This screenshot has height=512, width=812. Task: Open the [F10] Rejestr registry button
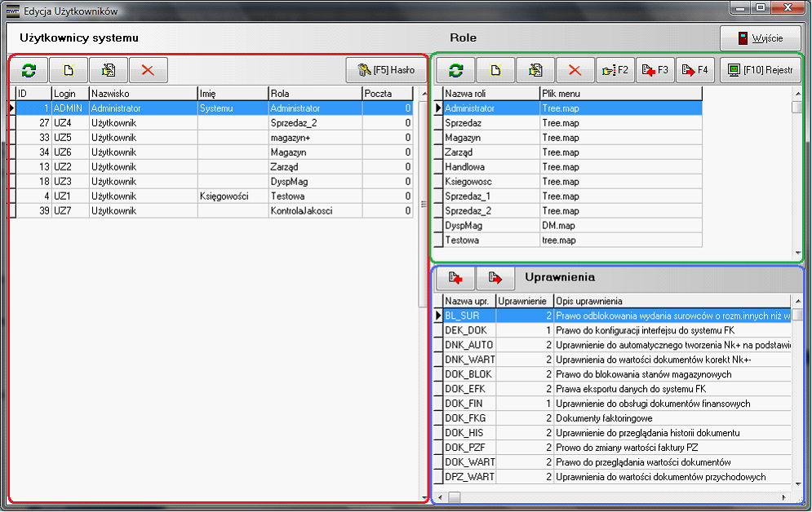[x=759, y=71]
